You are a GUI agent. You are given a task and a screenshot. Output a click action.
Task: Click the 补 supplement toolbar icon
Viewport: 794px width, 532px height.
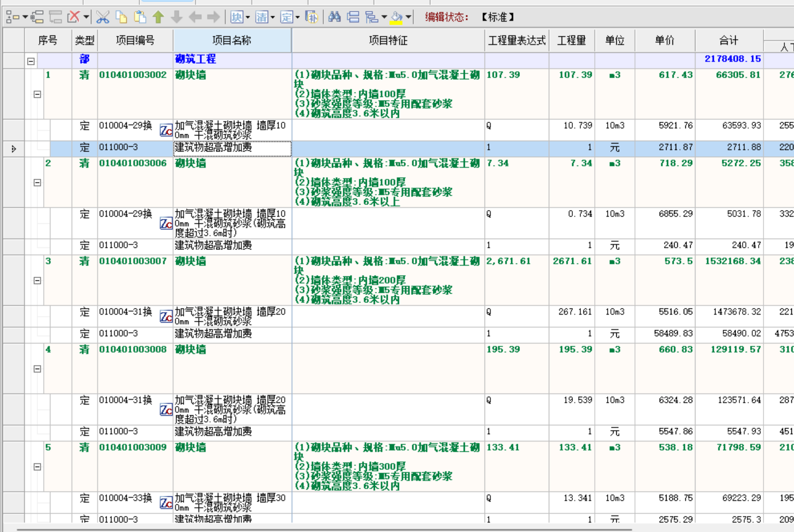pyautogui.click(x=311, y=17)
